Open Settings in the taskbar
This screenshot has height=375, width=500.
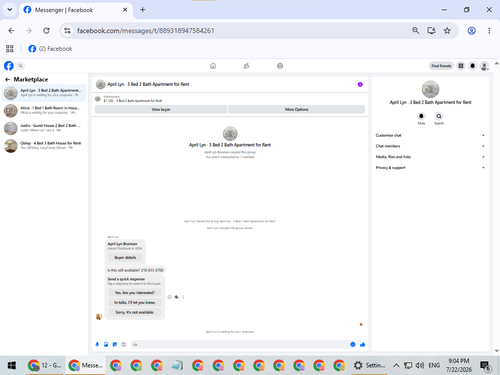[x=369, y=365]
